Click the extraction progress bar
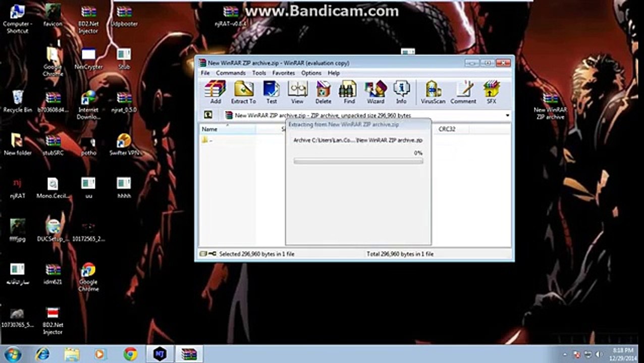 click(x=358, y=161)
